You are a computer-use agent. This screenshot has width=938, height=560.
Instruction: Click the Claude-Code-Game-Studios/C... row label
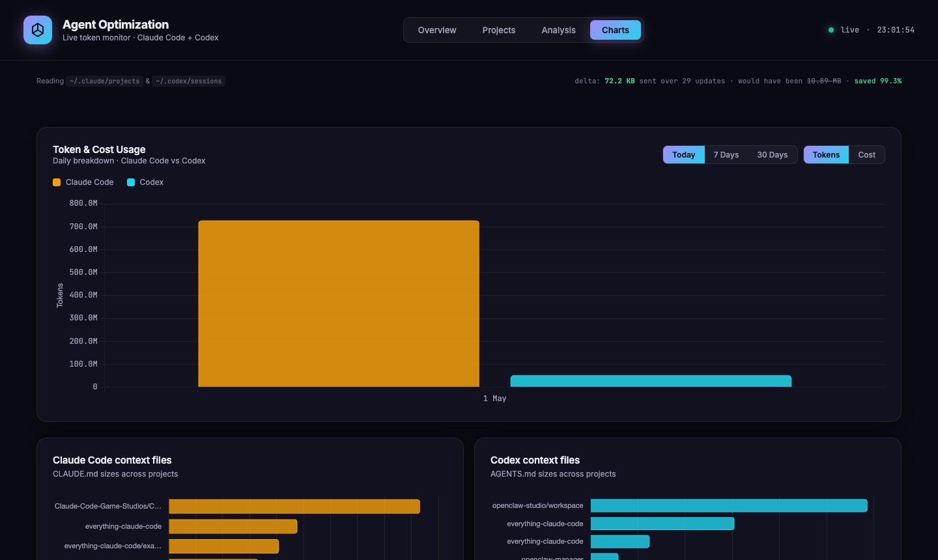(x=108, y=507)
